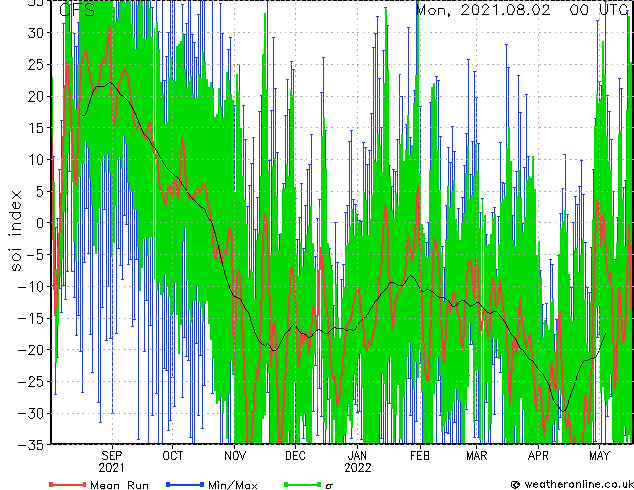Click the '2022' year label
The height and width of the screenshot is (490, 634).
coord(357,468)
